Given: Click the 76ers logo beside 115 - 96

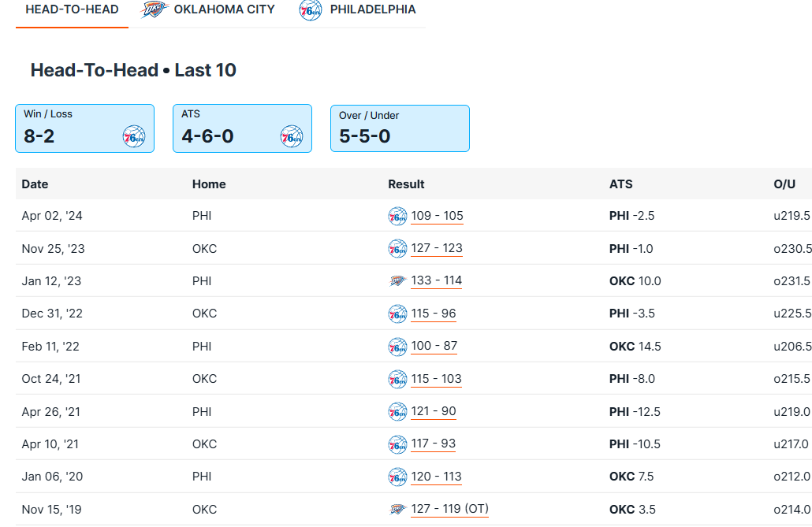Looking at the screenshot, I should [x=397, y=314].
